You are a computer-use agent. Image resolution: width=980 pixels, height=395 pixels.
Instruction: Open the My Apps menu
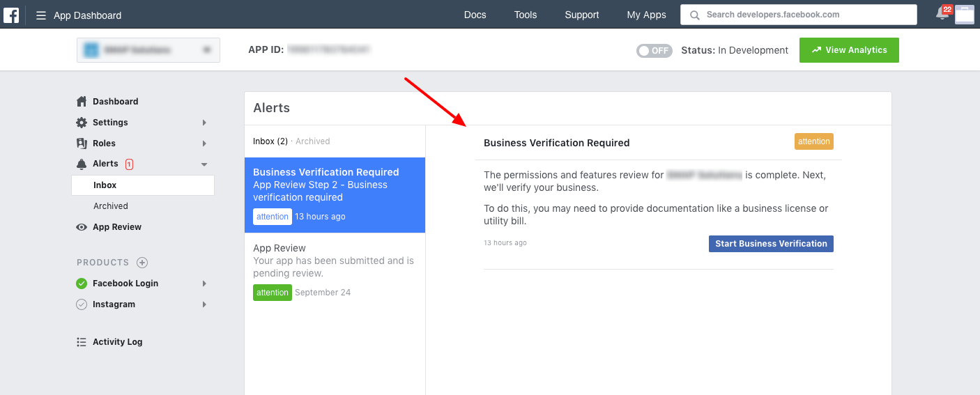click(x=646, y=15)
